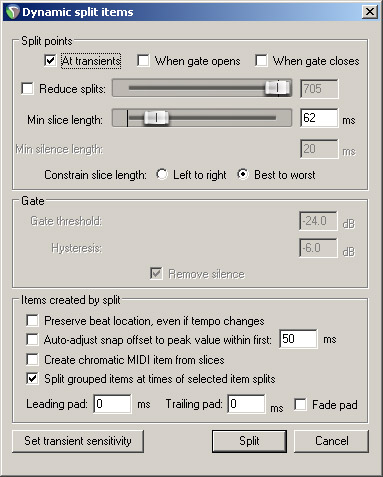Click the Trailing pad input field
The height and width of the screenshot is (477, 383).
tap(246, 404)
